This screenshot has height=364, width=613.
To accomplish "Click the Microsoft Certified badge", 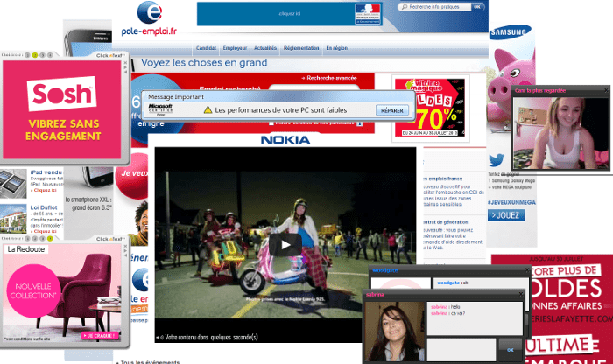I will tap(162, 110).
